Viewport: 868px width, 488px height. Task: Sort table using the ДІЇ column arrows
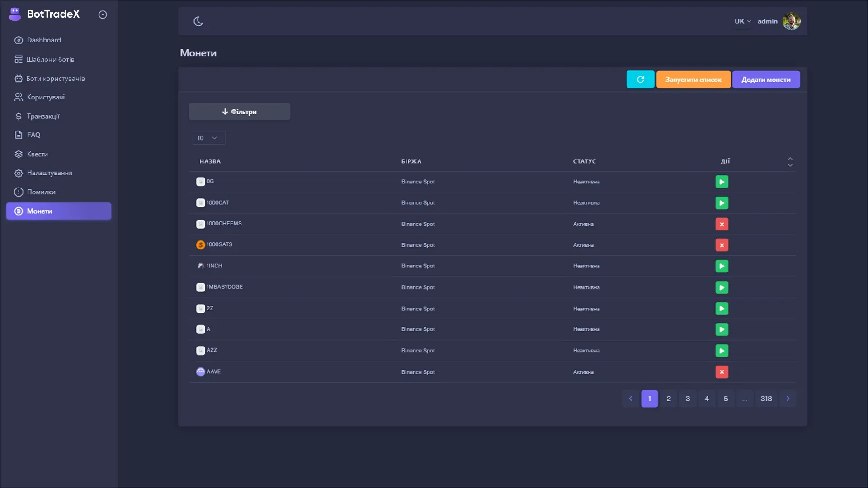coord(790,161)
